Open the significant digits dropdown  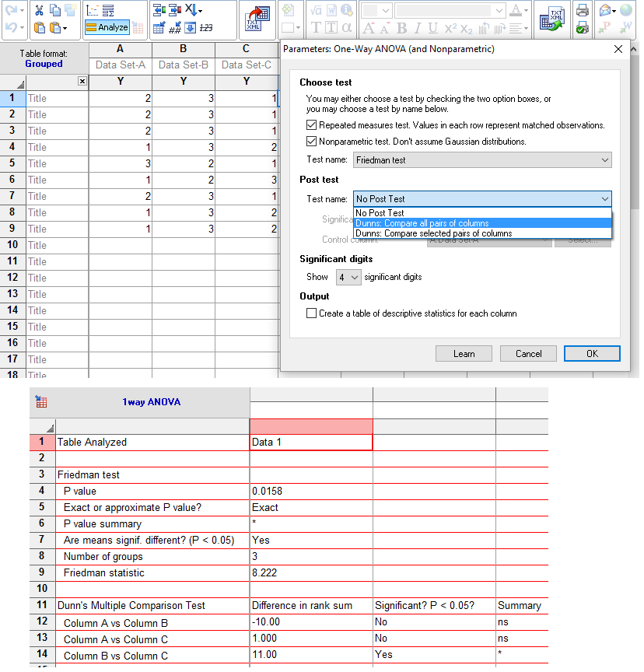tap(348, 278)
